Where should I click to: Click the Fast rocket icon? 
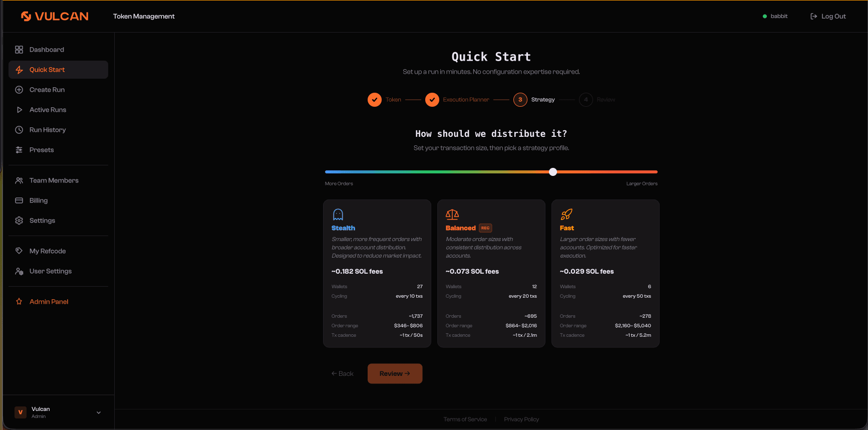click(x=566, y=214)
